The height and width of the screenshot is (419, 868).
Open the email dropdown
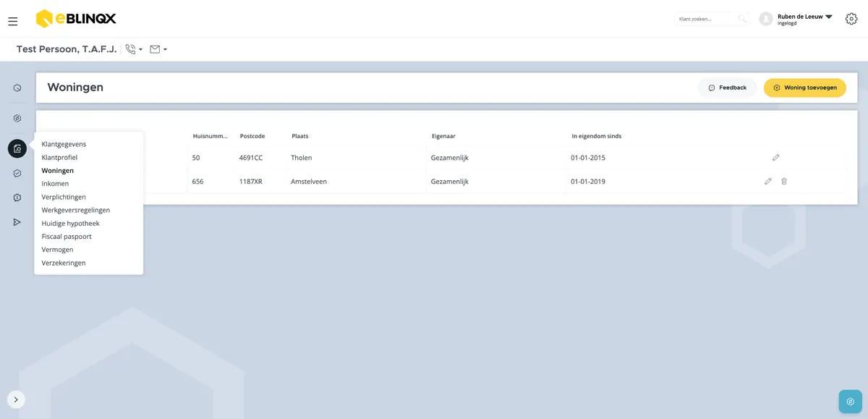tap(158, 49)
